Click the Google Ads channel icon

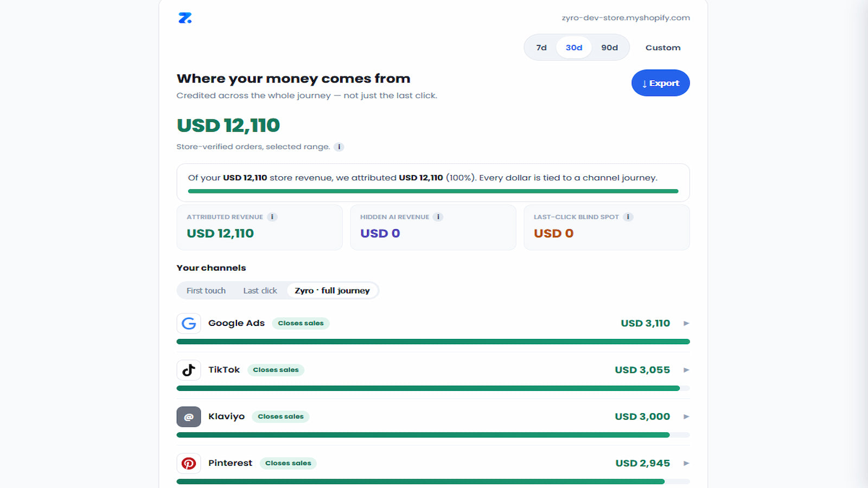point(189,323)
